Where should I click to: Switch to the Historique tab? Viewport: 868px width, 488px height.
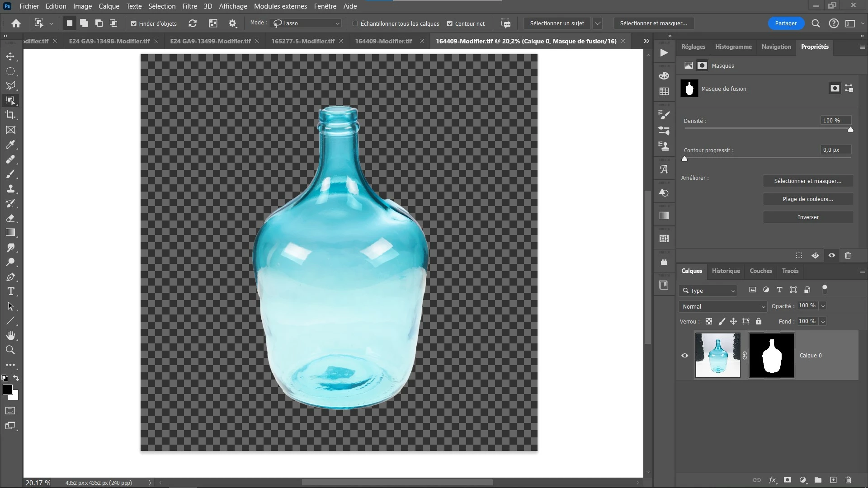pos(726,271)
